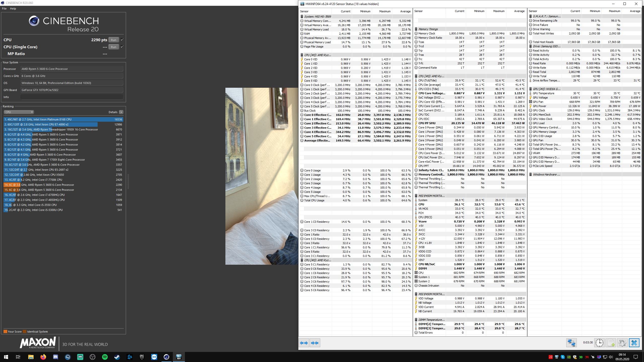644x362 pixels.
Task: Select the Vcore voltage sensor row
Action: click(x=470, y=221)
